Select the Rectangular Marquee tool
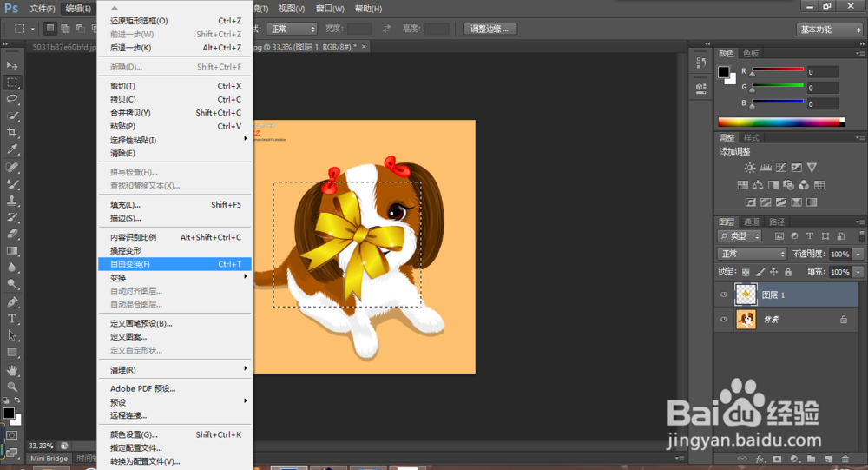This screenshot has width=868, height=470. [x=12, y=82]
